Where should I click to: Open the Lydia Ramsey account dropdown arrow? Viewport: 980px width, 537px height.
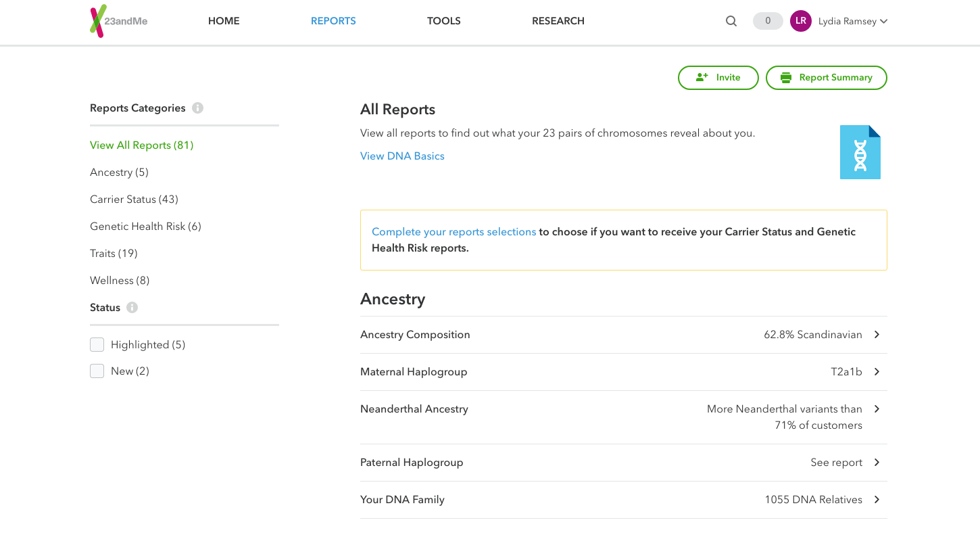[884, 21]
